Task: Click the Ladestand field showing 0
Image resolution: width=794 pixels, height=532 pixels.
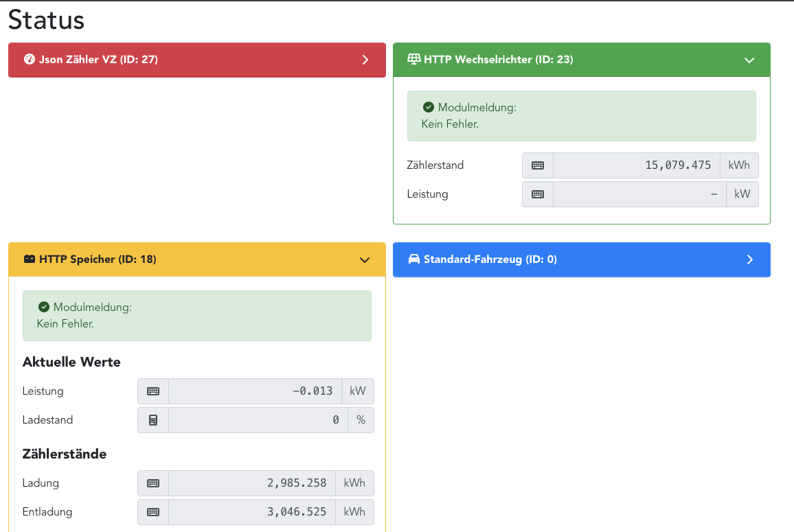Action: (x=258, y=420)
